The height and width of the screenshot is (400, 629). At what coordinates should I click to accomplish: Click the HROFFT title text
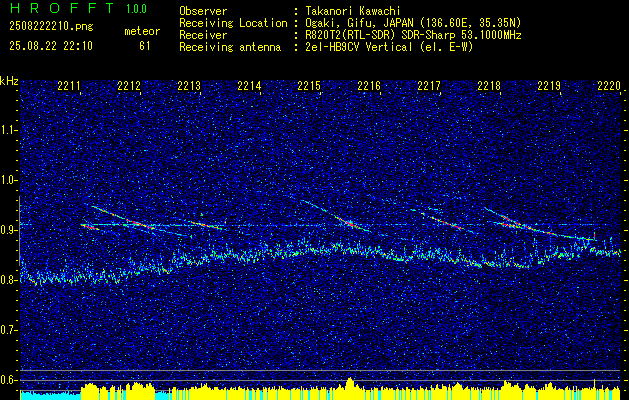pos(61,8)
